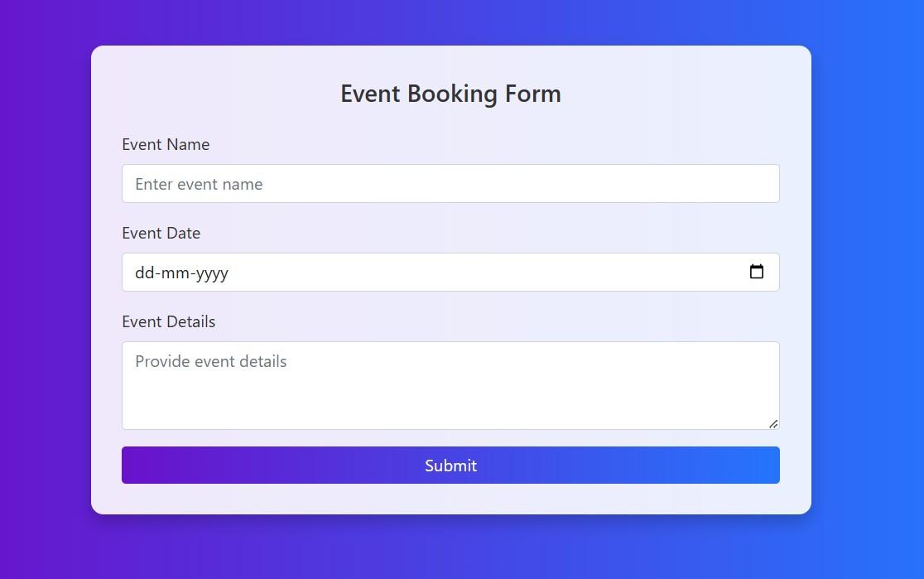Click the drag handle below the details area
This screenshot has width=924, height=579.
[773, 423]
